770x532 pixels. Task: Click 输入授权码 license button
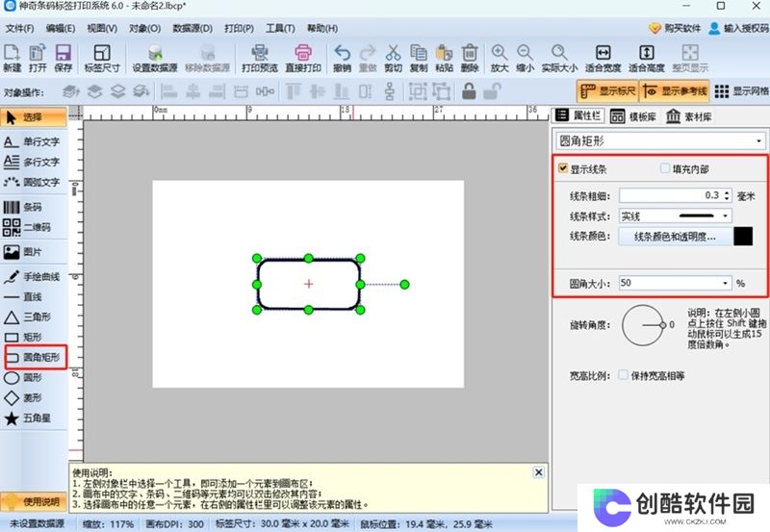738,29
